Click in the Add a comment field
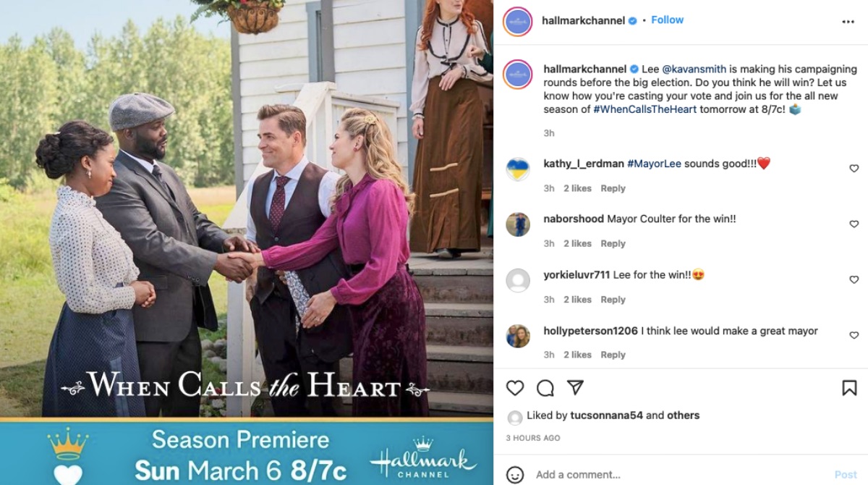Viewport: 868px width, 485px height. coord(680,475)
